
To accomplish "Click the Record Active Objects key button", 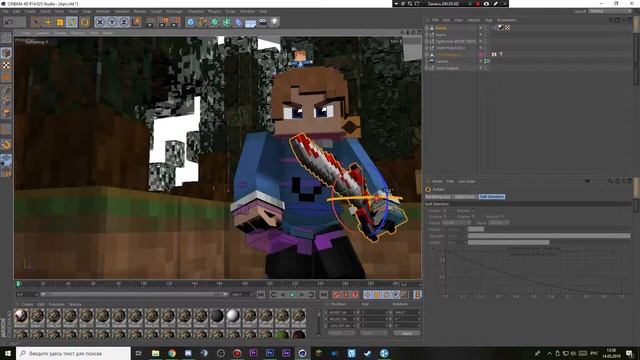I will [336, 294].
